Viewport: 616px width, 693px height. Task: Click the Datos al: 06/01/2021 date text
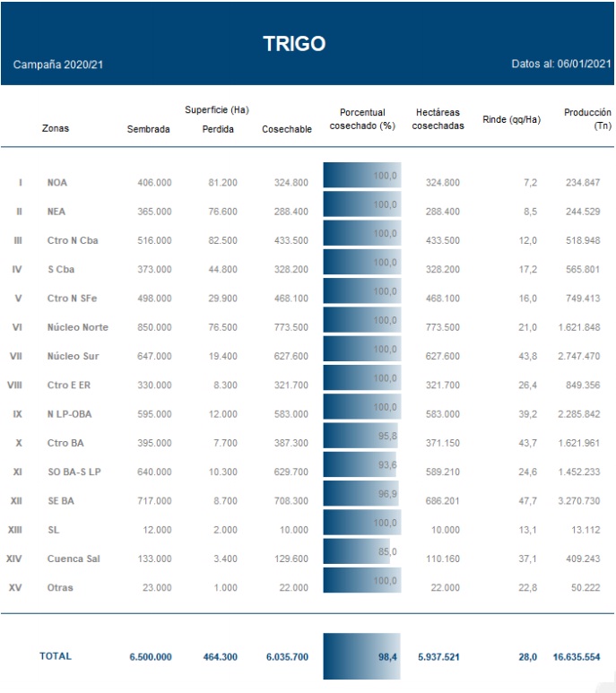click(561, 65)
